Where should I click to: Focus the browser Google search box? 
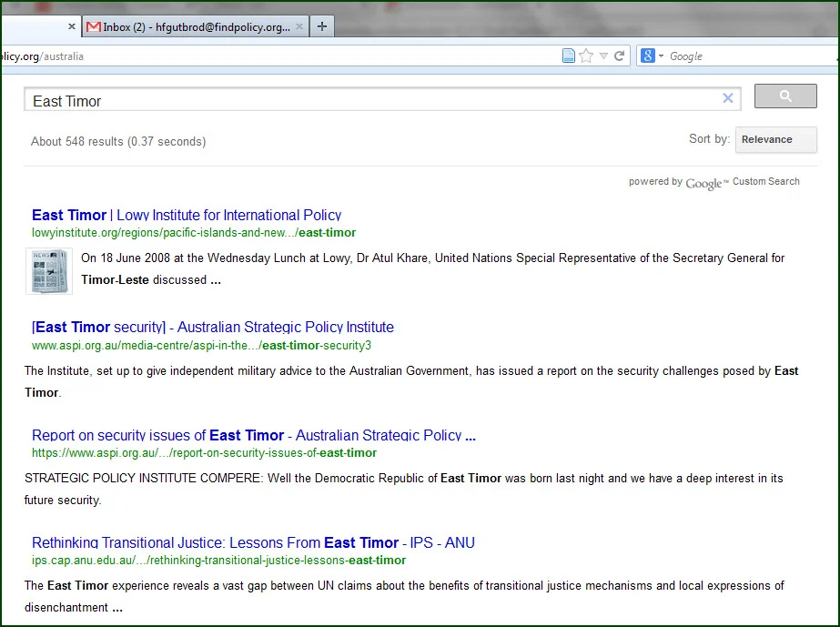point(750,56)
